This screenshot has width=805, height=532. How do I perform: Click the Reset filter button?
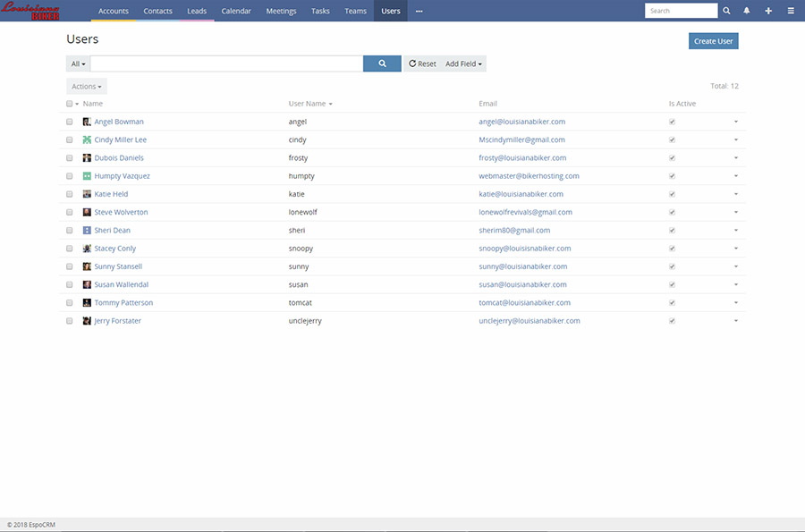point(422,63)
